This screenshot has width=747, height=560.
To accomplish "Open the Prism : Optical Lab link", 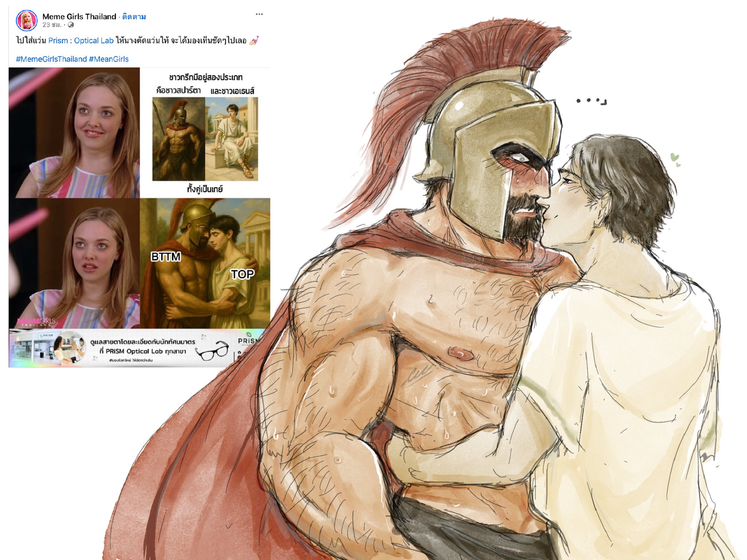I will click(x=81, y=40).
